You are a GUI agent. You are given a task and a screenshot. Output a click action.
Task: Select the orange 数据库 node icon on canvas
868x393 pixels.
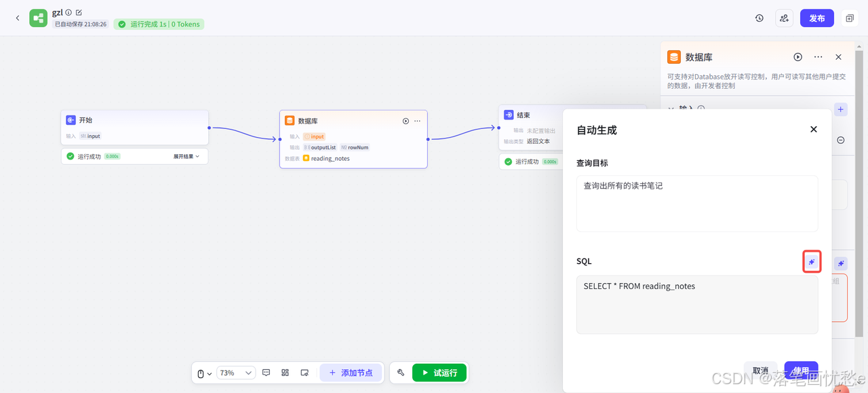click(290, 121)
